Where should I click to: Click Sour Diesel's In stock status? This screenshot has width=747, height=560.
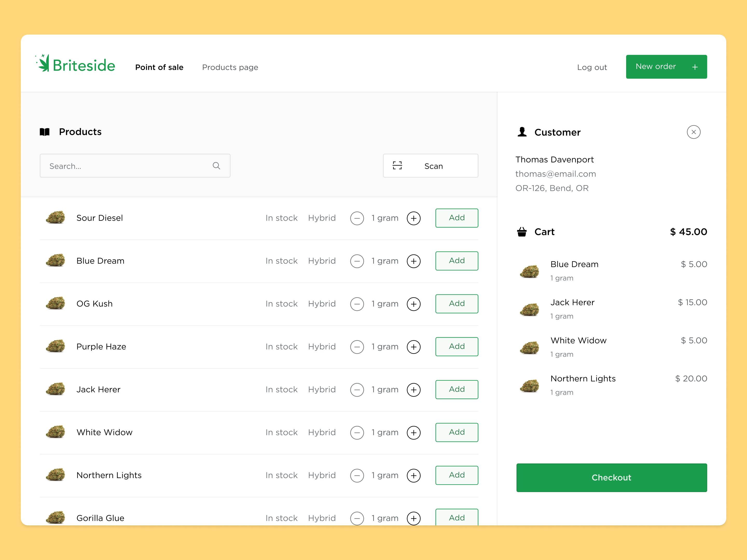281,218
